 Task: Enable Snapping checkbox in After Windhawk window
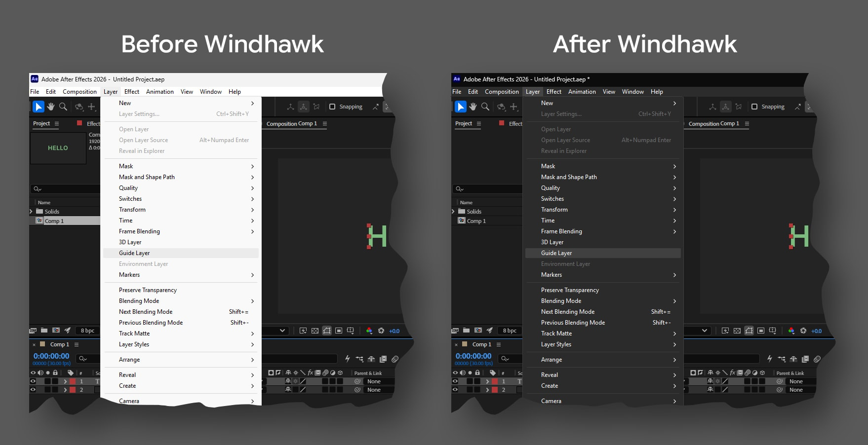[x=754, y=107]
